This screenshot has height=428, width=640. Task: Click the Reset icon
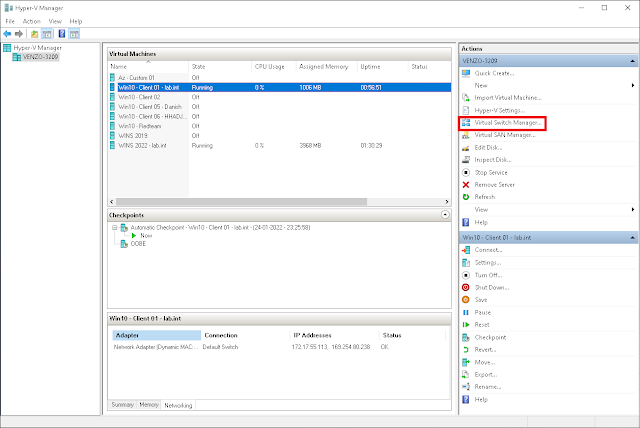(x=466, y=325)
